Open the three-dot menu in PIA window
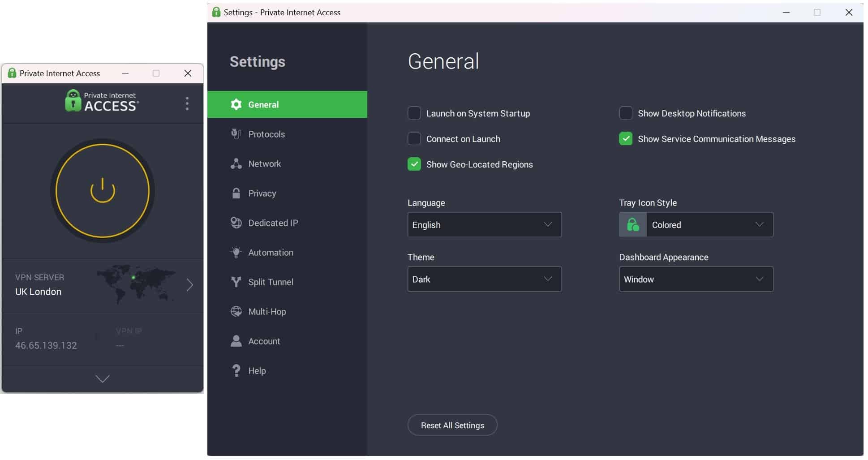This screenshot has height=460, width=868. click(187, 103)
